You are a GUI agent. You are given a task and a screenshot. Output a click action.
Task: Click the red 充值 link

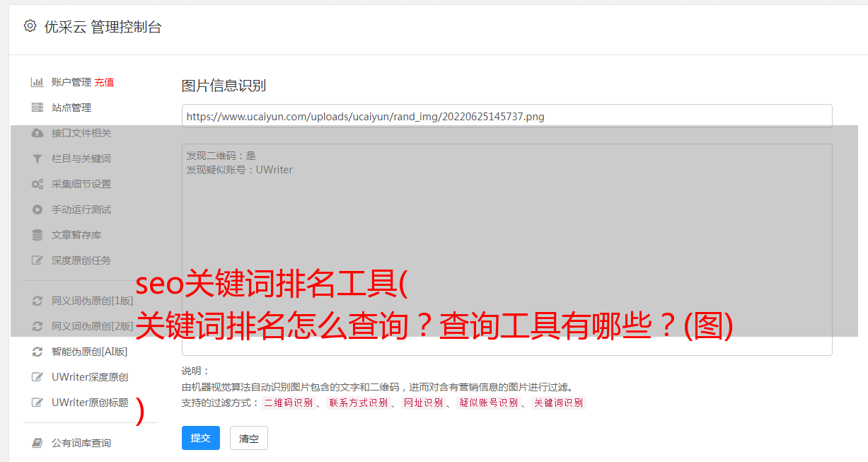click(x=104, y=82)
